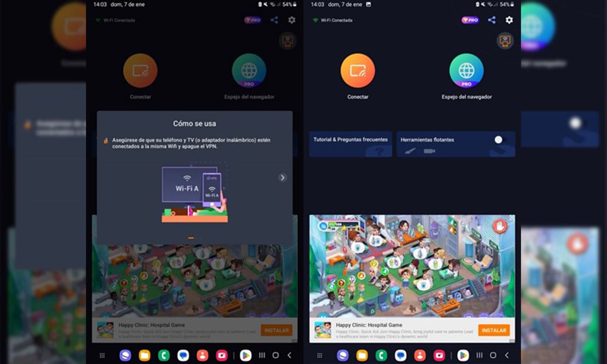
Task: Tap the Home button on the right screen
Action: (x=493, y=355)
